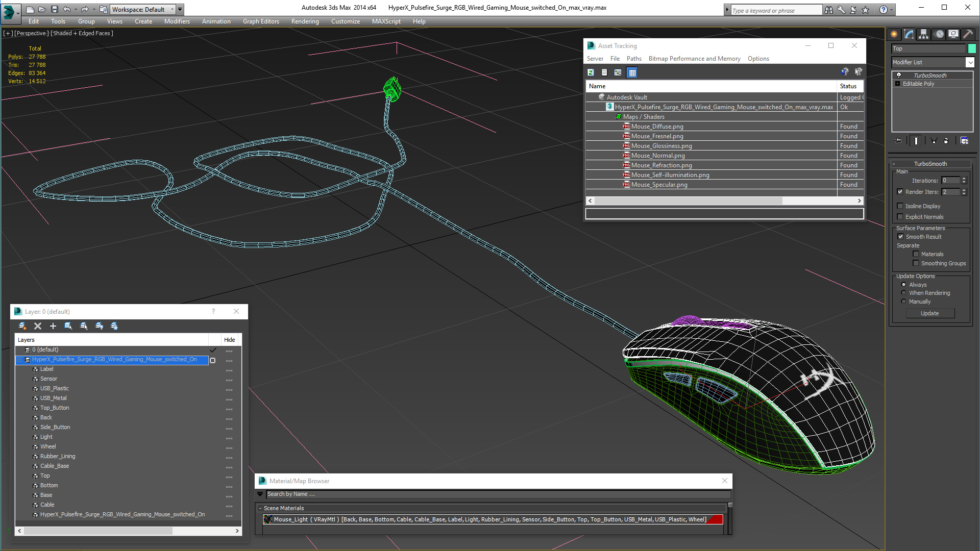Switch to the Create command panel tab
The width and height of the screenshot is (980, 551).
click(x=894, y=34)
